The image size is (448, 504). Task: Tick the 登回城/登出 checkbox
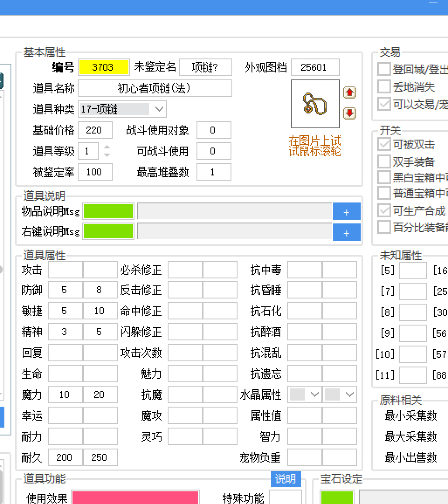(x=384, y=69)
